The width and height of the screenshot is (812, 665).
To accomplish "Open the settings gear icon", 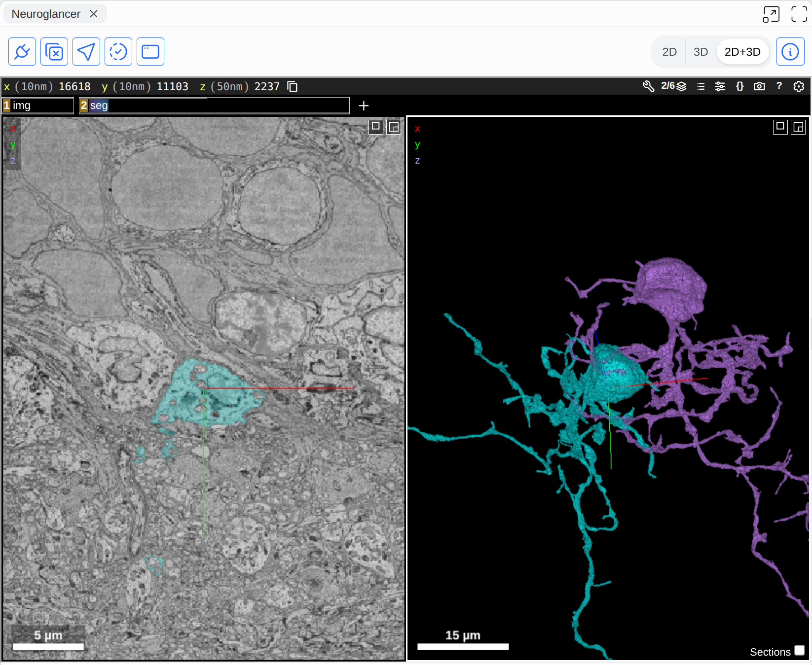I will click(799, 86).
